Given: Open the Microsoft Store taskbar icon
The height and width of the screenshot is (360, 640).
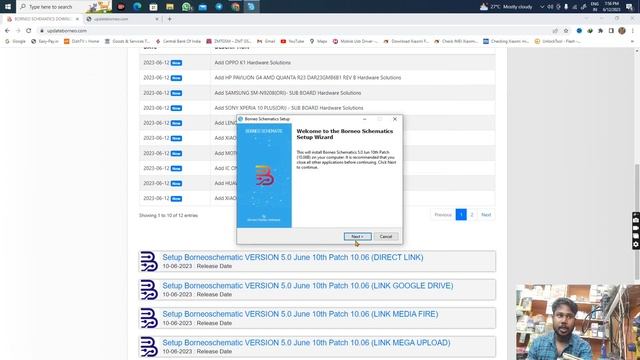Looking at the screenshot, I should click(153, 7).
